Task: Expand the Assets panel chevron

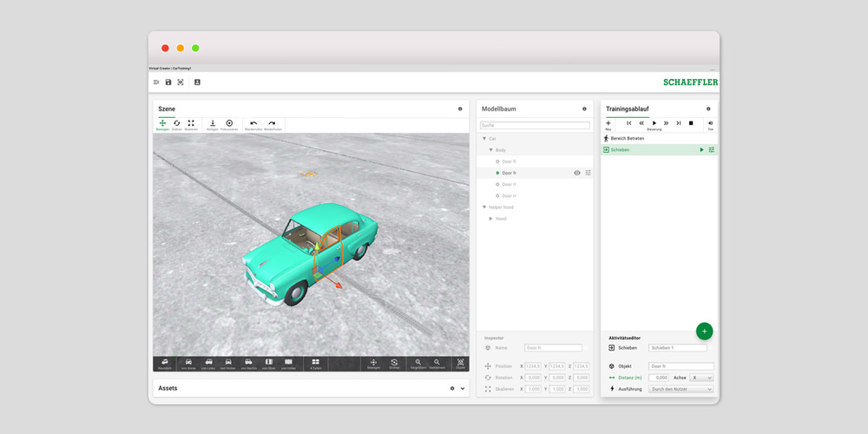Action: [463, 389]
